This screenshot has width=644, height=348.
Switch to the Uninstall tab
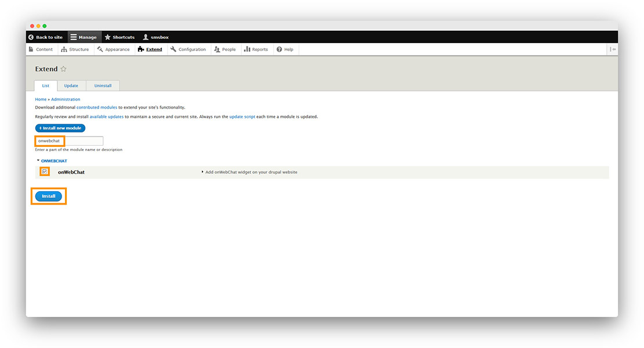click(x=103, y=85)
